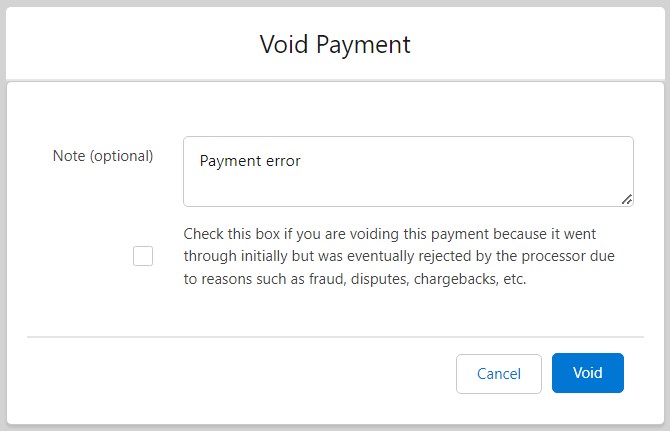Click the note field resize handle

pos(626,199)
